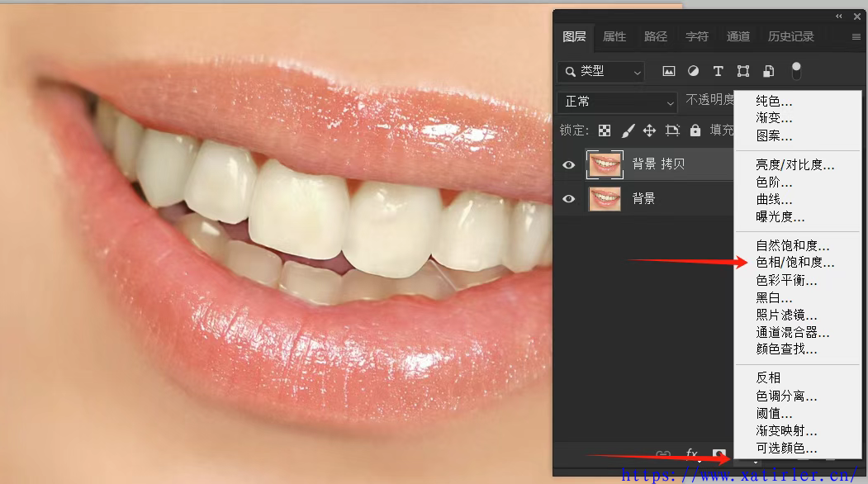Click the shape layer filter icon
The image size is (868, 484).
(743, 72)
